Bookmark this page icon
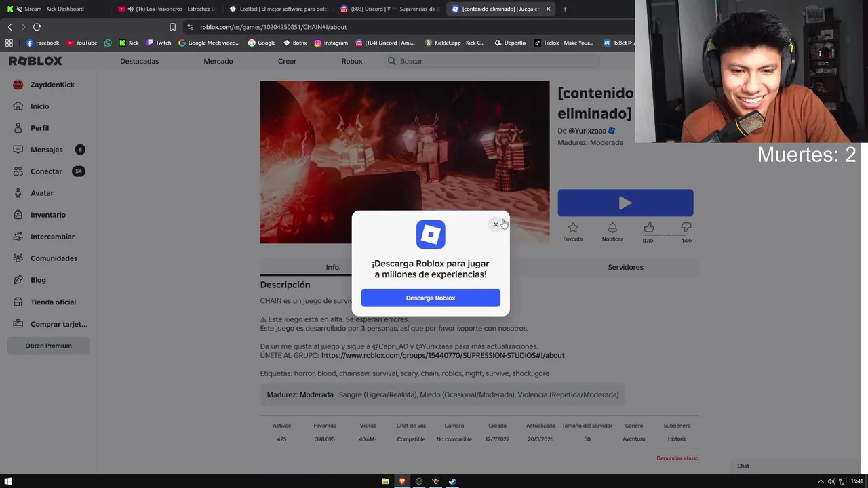 [172, 27]
